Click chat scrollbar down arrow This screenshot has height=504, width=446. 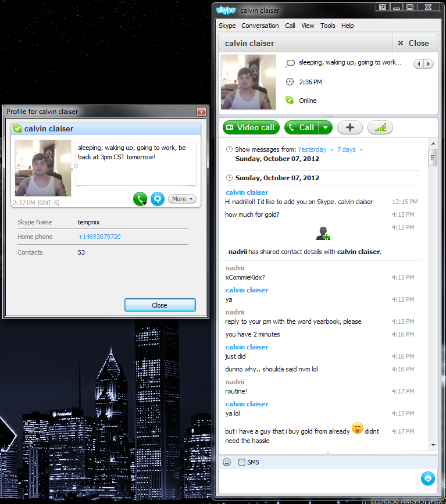click(x=433, y=445)
